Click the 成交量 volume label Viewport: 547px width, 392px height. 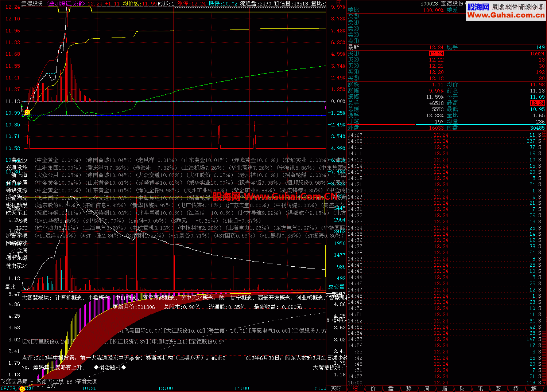(x=336, y=287)
